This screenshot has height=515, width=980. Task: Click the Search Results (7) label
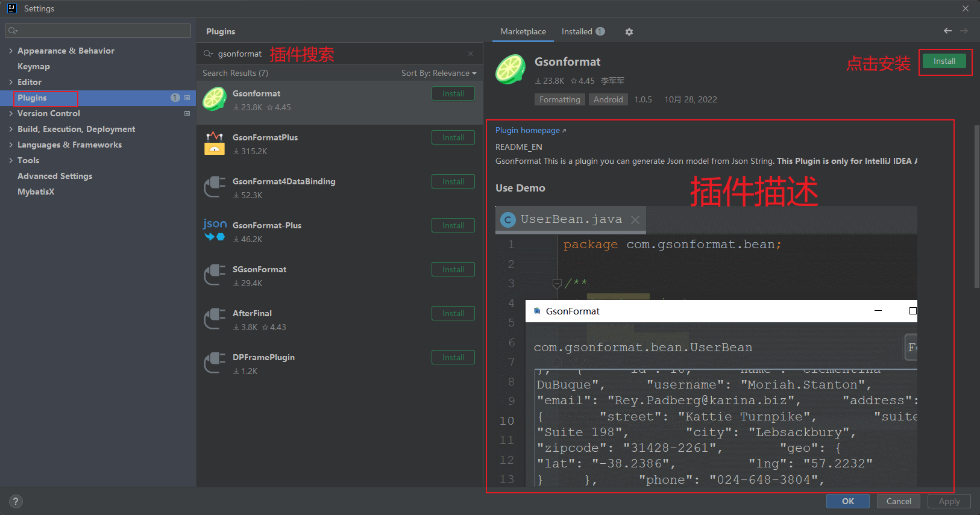[235, 73]
